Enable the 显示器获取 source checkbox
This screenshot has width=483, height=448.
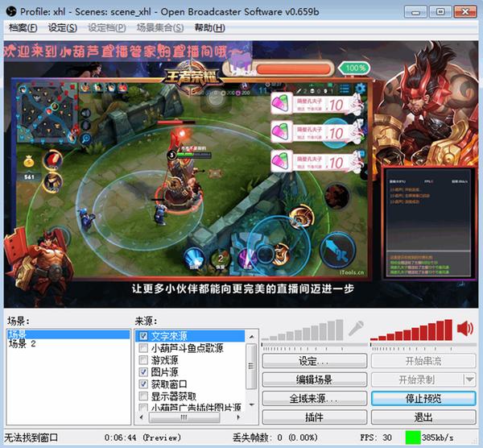coord(143,396)
